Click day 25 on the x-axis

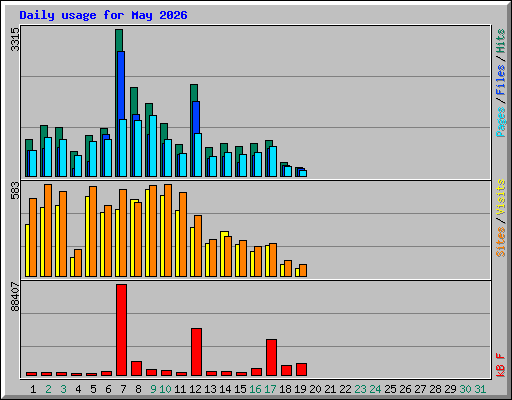click(x=390, y=389)
